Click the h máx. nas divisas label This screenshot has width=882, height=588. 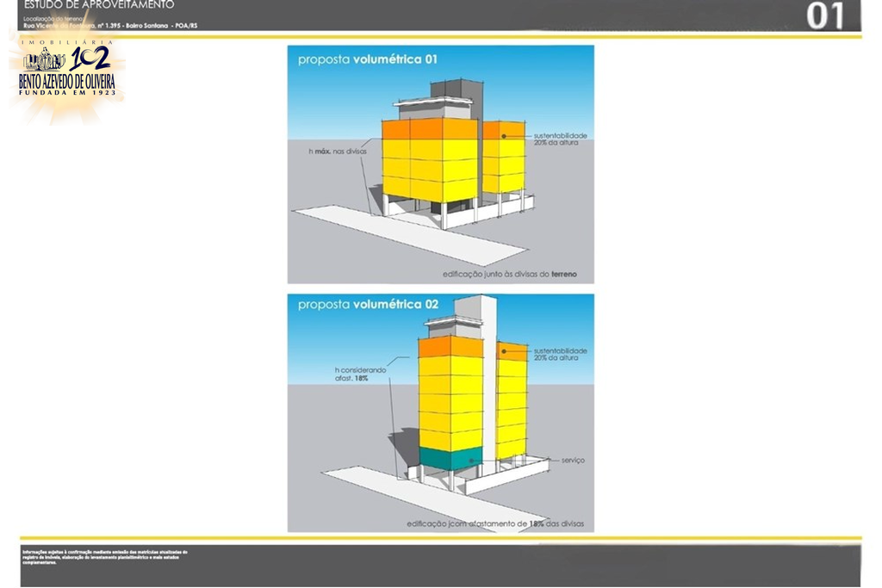pos(338,151)
